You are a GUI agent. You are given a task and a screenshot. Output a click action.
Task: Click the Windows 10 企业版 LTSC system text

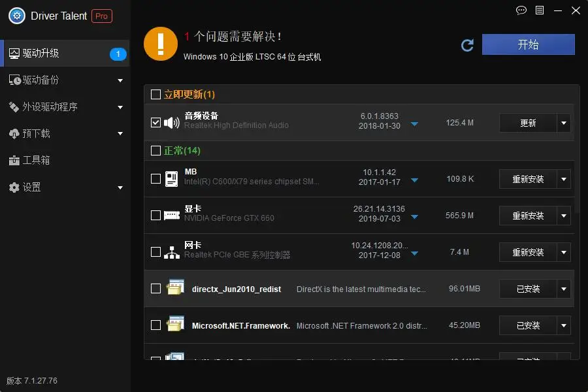click(252, 57)
